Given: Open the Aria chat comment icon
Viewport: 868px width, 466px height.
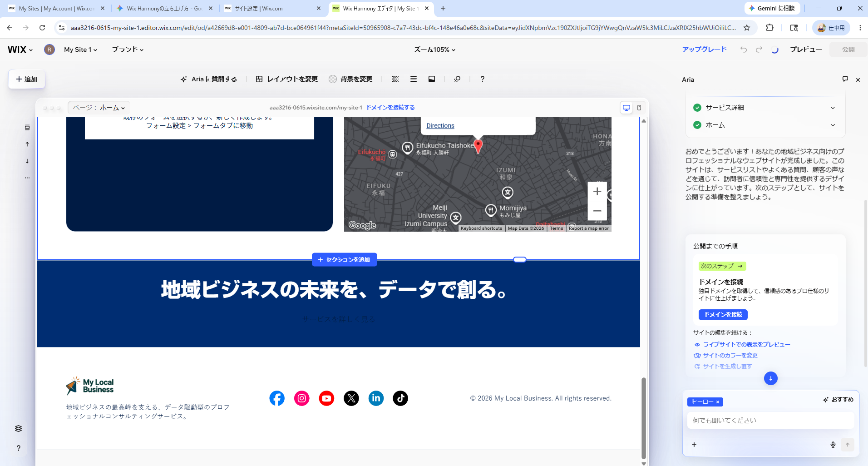Looking at the screenshot, I should [845, 79].
